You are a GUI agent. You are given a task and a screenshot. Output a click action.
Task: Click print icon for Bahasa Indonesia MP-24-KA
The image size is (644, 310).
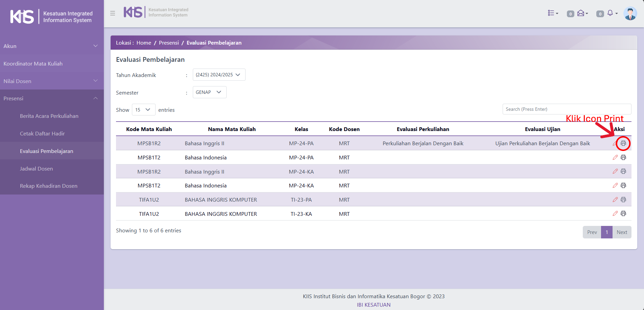pos(623,185)
